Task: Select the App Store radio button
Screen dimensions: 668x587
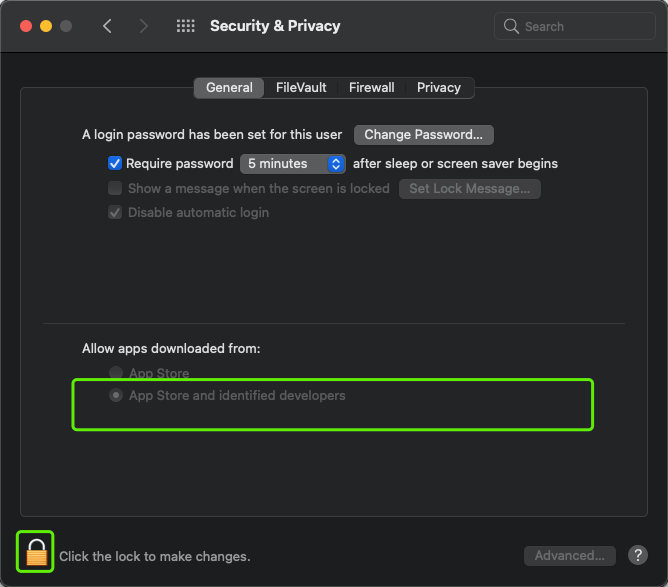Action: point(116,373)
